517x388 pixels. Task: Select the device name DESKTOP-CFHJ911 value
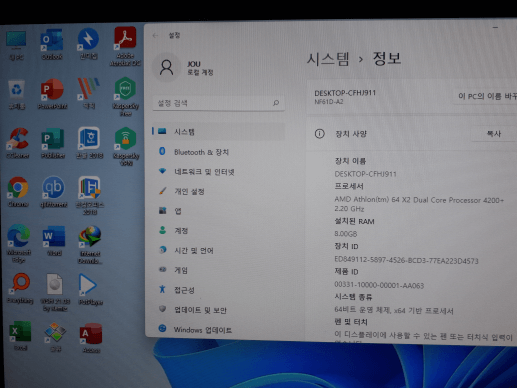365,174
